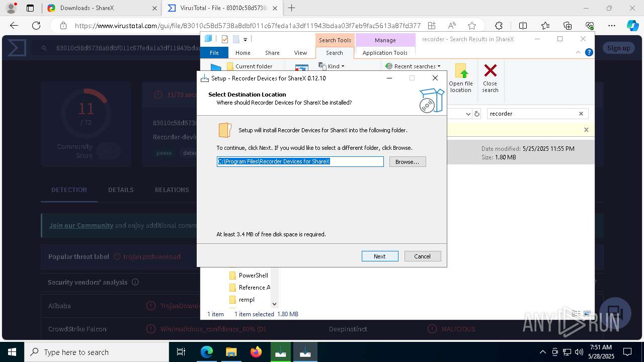
Task: Open a new browser tab
Action: (291, 8)
